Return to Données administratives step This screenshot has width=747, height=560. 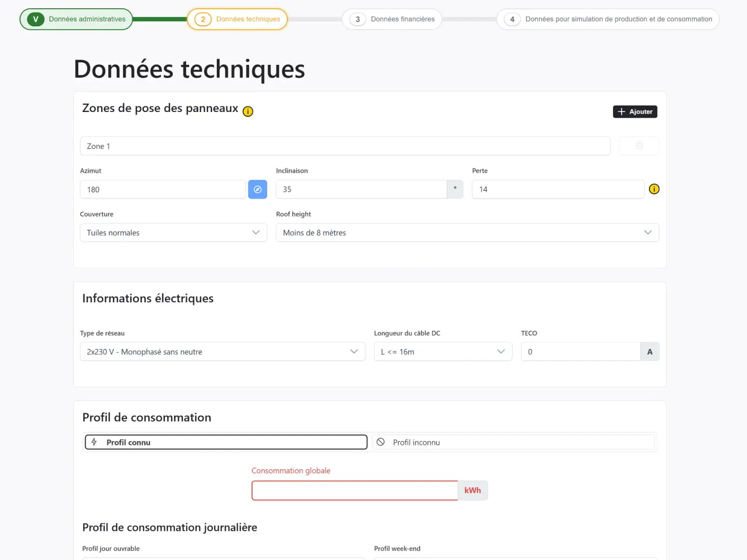tap(76, 19)
